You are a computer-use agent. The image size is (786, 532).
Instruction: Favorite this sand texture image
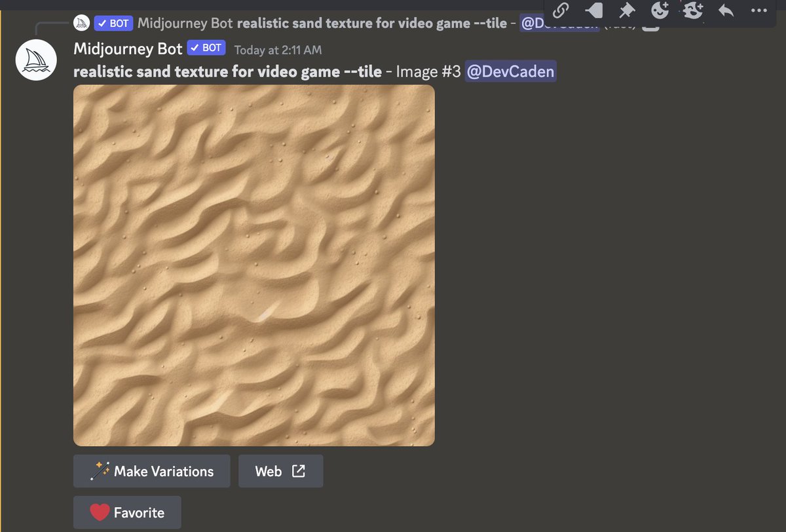tap(126, 512)
